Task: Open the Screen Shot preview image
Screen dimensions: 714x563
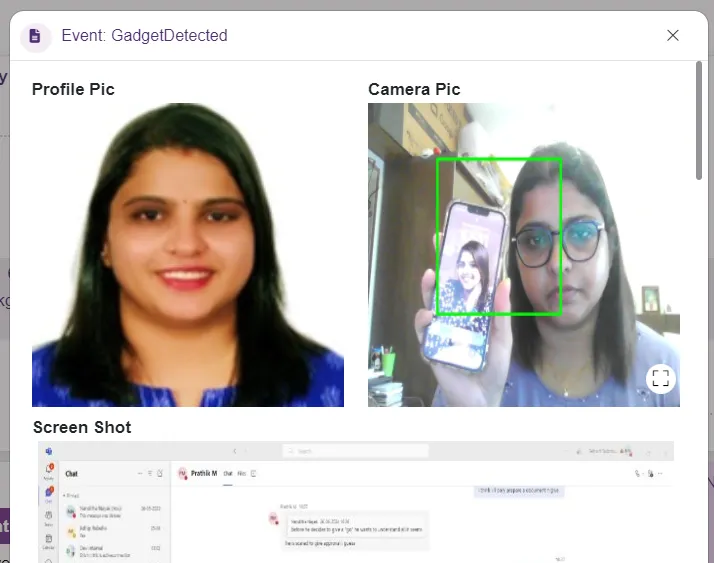Action: pyautogui.click(x=356, y=502)
